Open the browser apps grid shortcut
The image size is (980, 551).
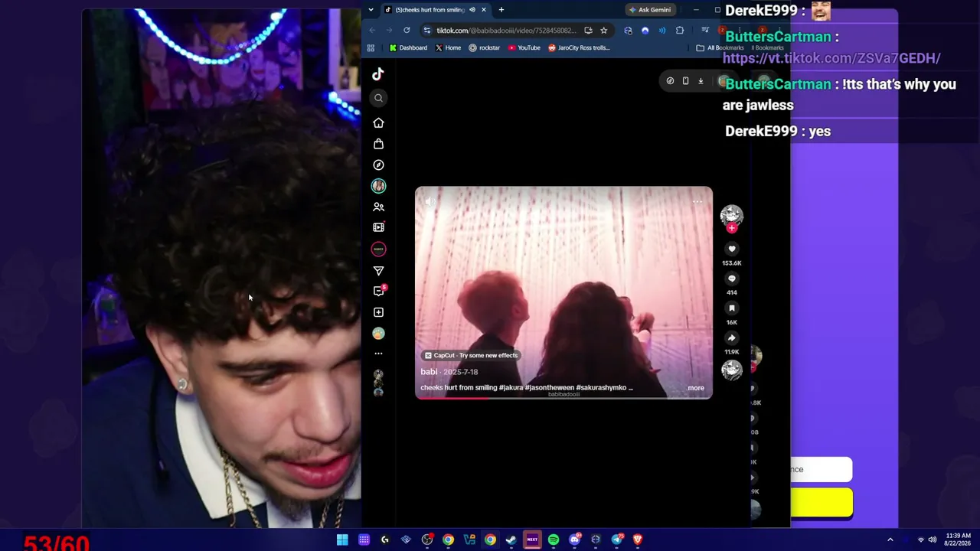coord(371,47)
